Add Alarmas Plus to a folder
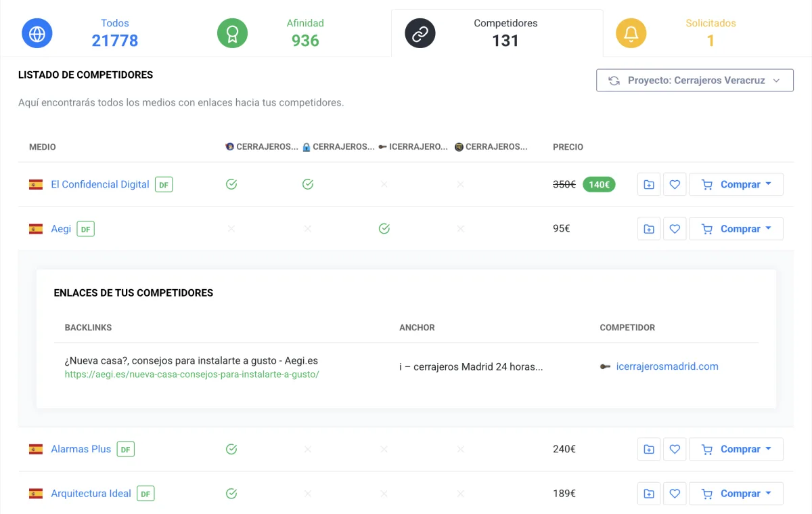The image size is (812, 514). (x=649, y=449)
